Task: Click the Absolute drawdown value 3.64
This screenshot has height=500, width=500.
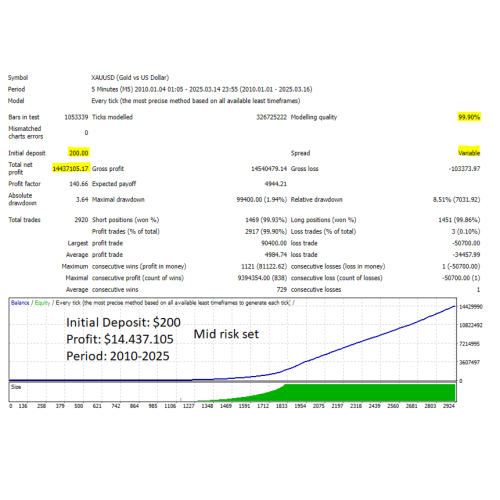Action: [82, 199]
